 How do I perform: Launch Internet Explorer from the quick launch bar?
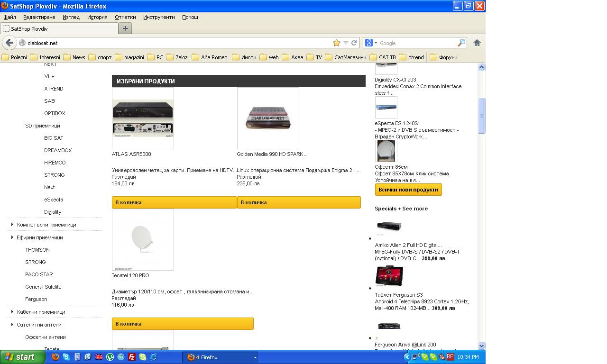click(x=154, y=357)
